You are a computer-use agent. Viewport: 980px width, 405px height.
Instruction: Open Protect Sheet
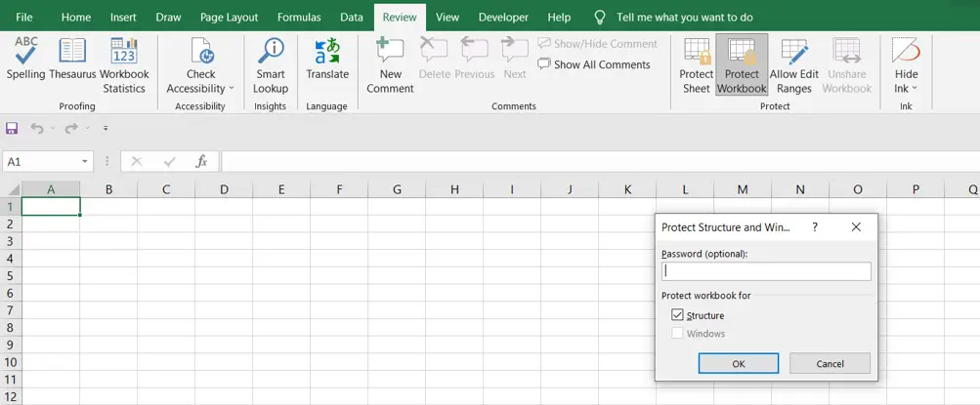pos(697,66)
